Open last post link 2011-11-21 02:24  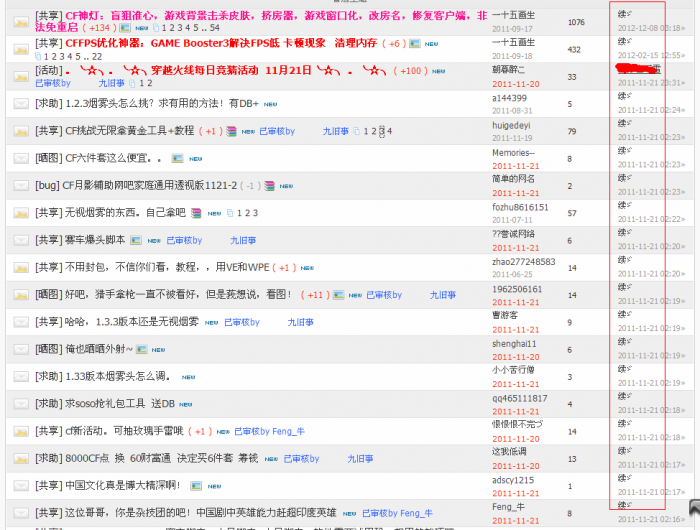pos(651,110)
